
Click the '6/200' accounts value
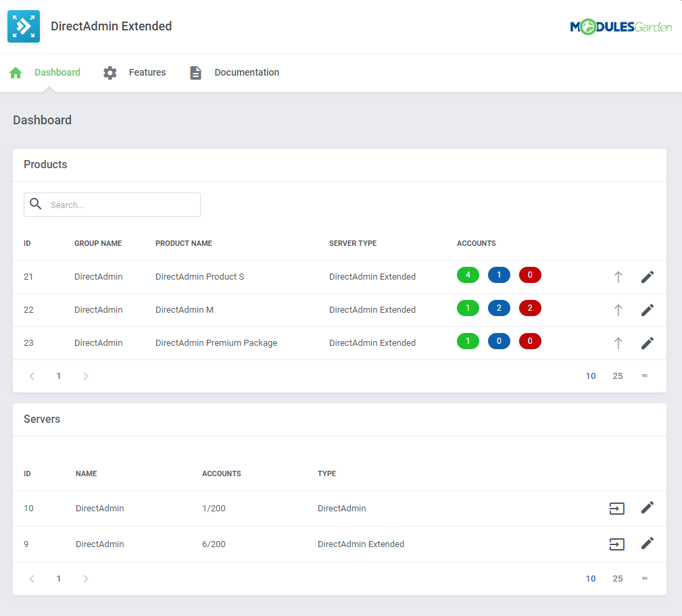click(214, 544)
